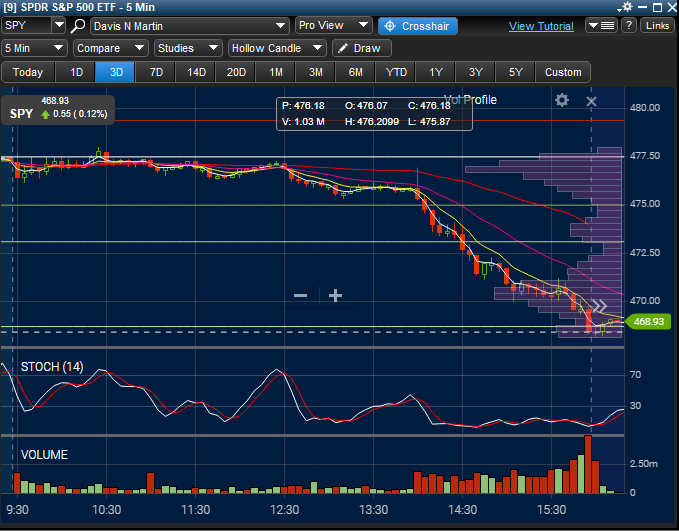
Task: Select the 1D range tab
Action: pyautogui.click(x=76, y=72)
